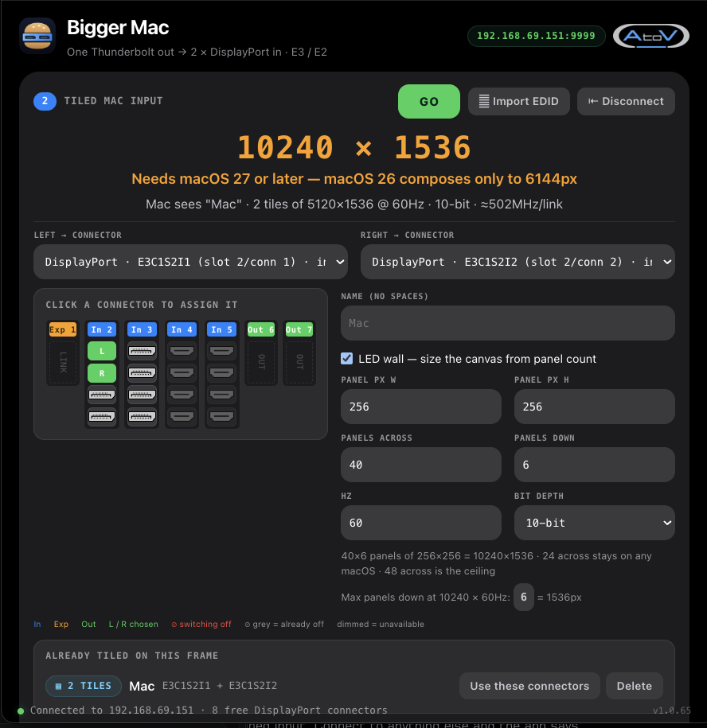The image size is (707, 728).
Task: Click the LINK placeholder under Exp 1
Action: click(63, 362)
